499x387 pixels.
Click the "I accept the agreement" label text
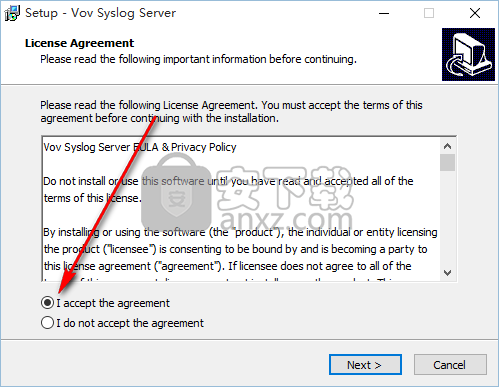(x=113, y=303)
